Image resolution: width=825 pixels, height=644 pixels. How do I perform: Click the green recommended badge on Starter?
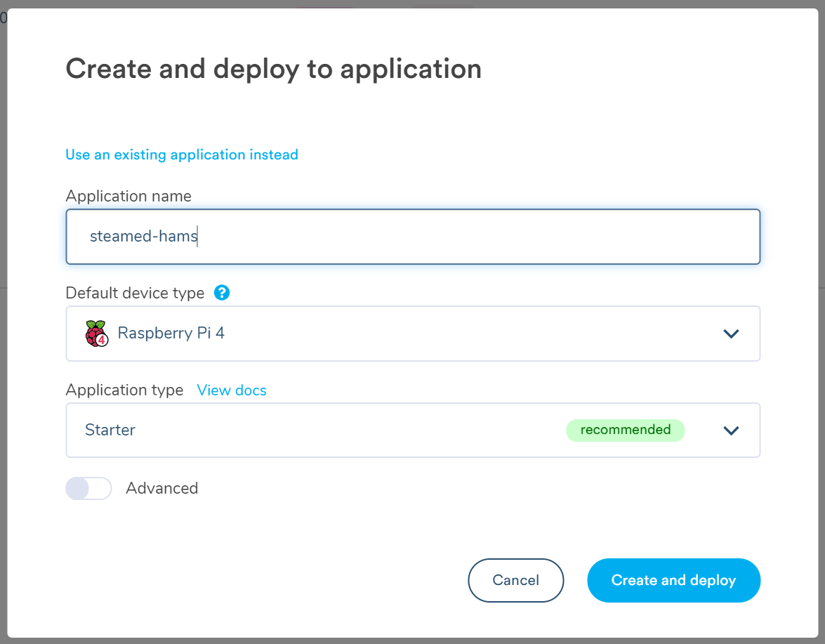625,431
